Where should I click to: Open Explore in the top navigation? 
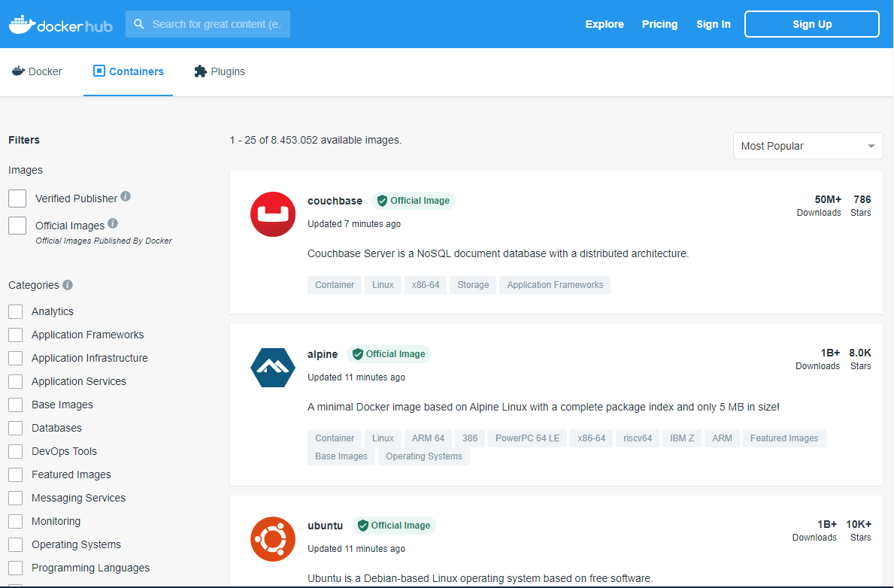(605, 24)
